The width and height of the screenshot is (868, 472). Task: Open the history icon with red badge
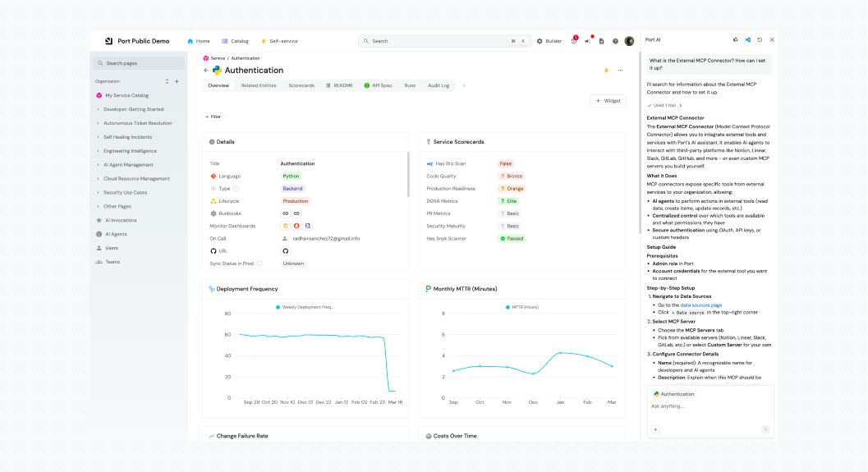574,40
